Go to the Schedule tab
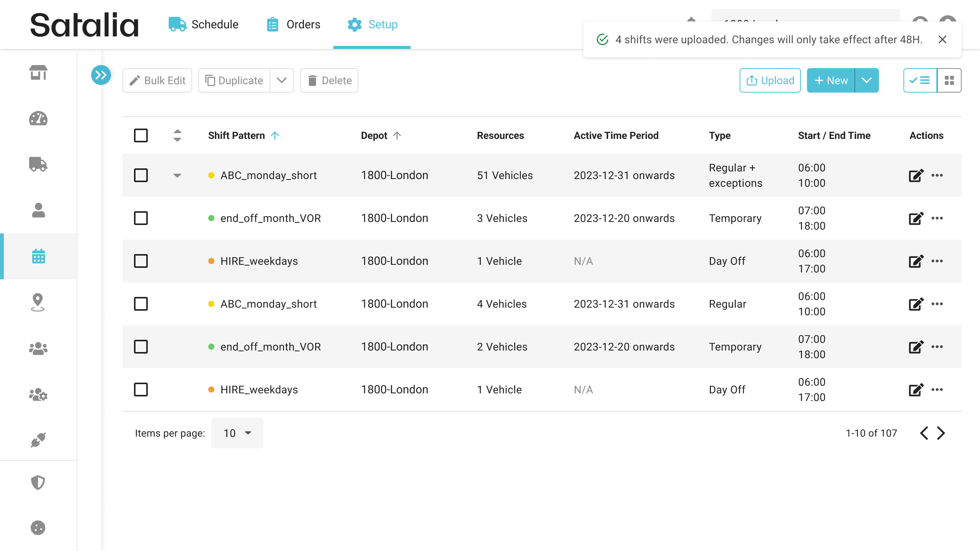The image size is (980, 551). (204, 24)
